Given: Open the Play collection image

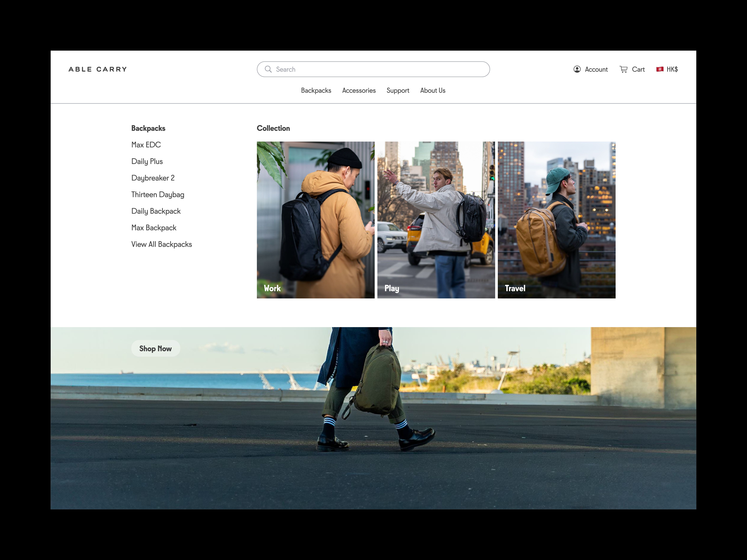Looking at the screenshot, I should click(436, 220).
